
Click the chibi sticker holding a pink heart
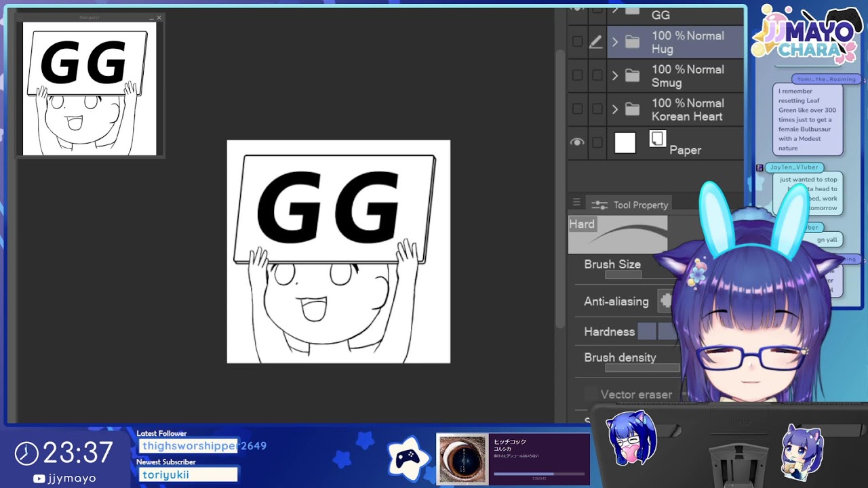(632, 439)
